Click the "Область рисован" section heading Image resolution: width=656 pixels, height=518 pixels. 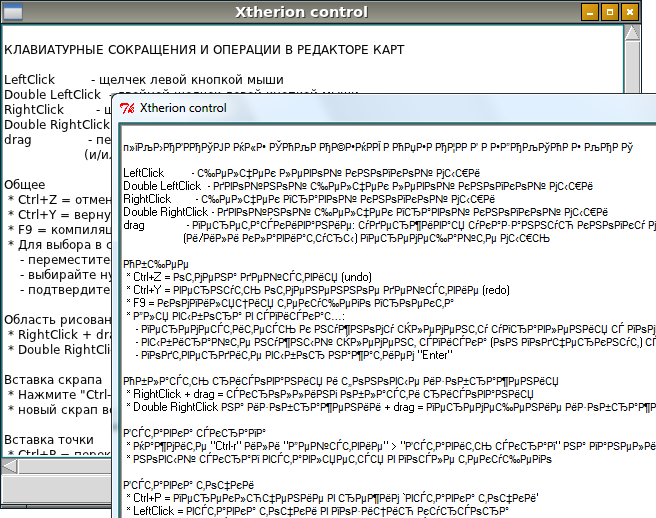[x=58, y=320]
